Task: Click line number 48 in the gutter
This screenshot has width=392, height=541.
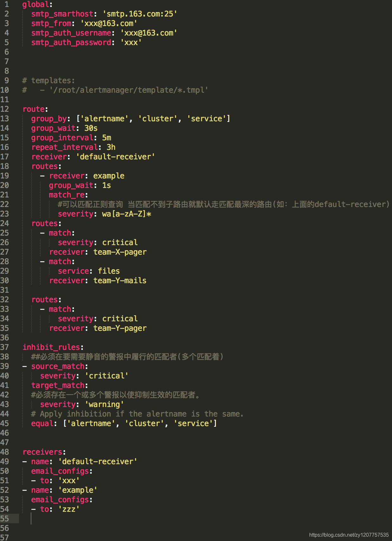Action: (4, 452)
